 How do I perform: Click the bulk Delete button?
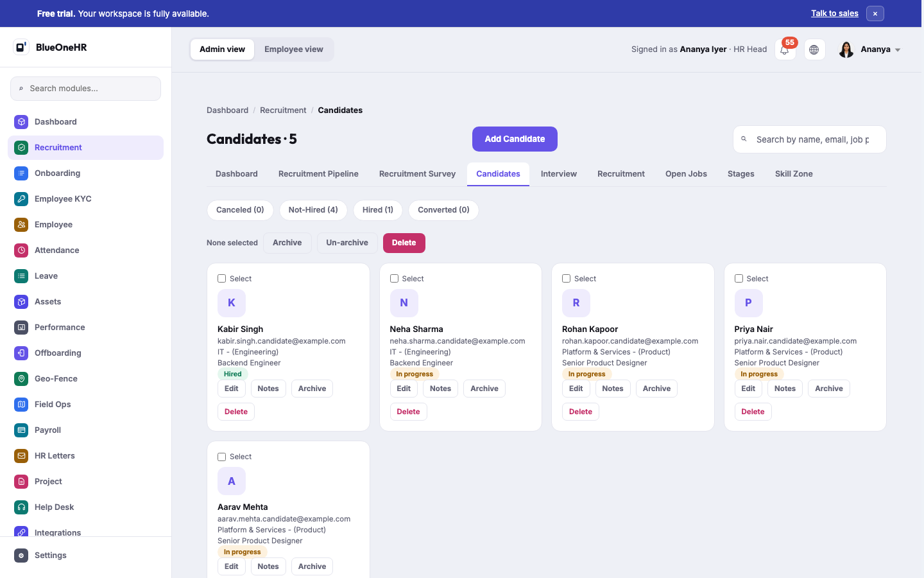point(404,243)
